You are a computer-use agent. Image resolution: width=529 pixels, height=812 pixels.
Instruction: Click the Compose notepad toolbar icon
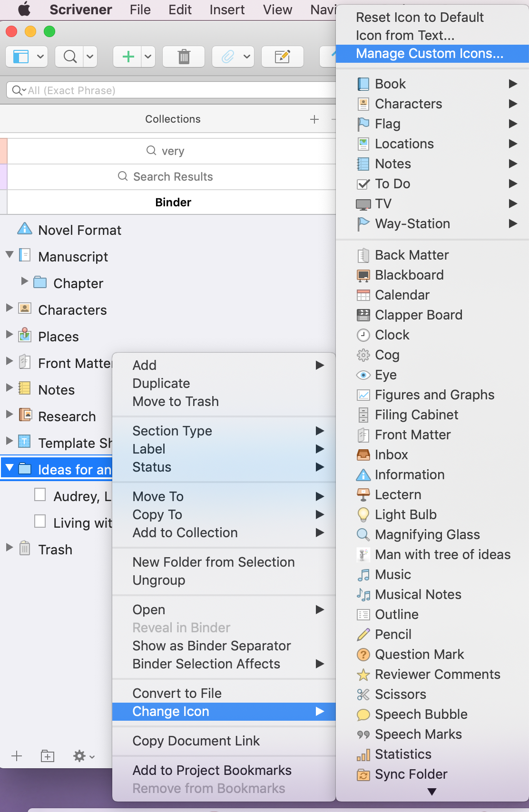pyautogui.click(x=283, y=57)
